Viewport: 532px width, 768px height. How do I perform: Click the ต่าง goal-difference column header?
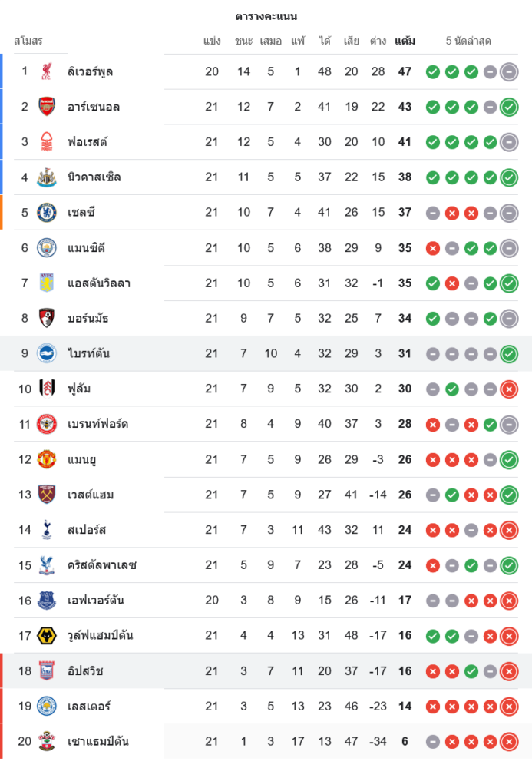point(378,41)
